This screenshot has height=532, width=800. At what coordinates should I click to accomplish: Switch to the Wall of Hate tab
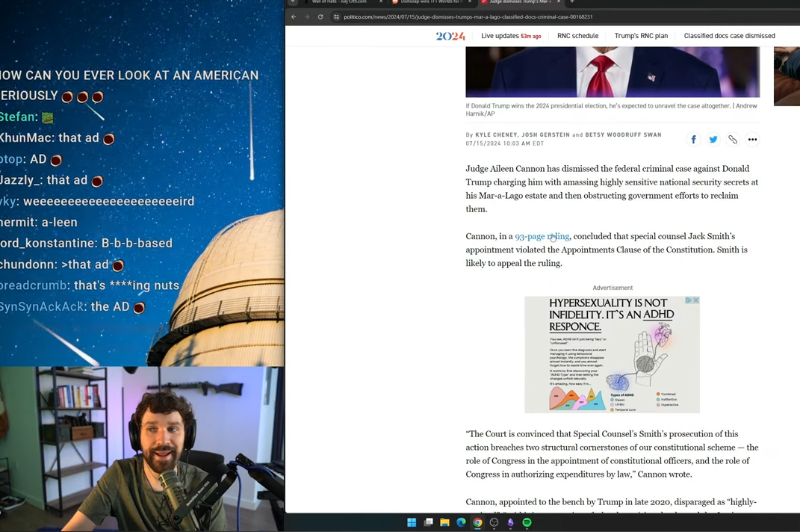(340, 1)
